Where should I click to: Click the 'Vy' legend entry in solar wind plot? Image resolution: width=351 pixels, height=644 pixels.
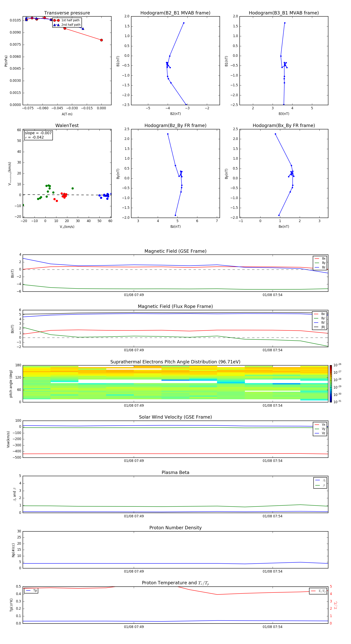click(320, 429)
